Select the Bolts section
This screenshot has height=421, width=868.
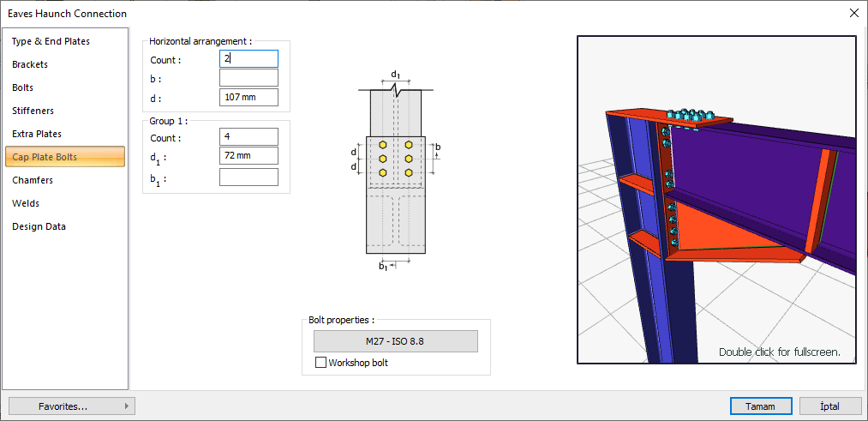pyautogui.click(x=23, y=87)
